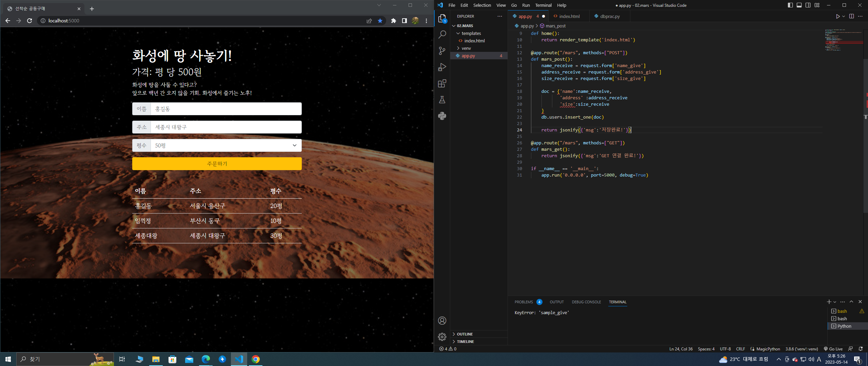Click errors and warnings count in status bar
The height and width of the screenshot is (366, 868).
coord(448,349)
